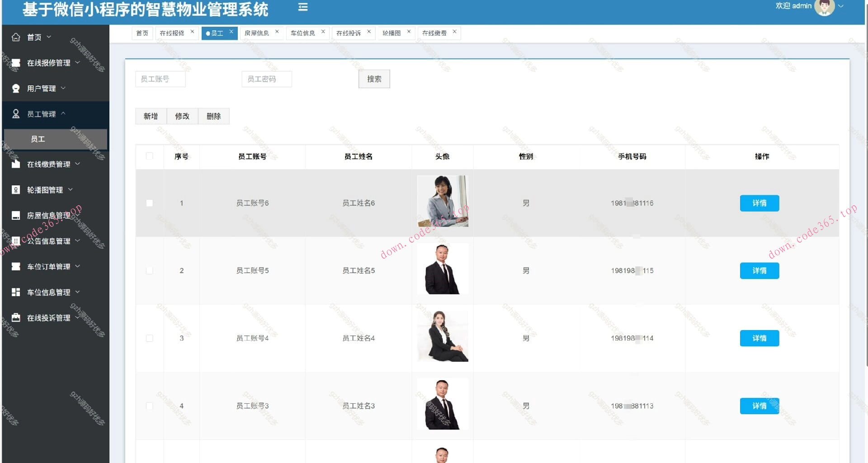Click the 在线报修管理 sidebar icon

coord(16,63)
